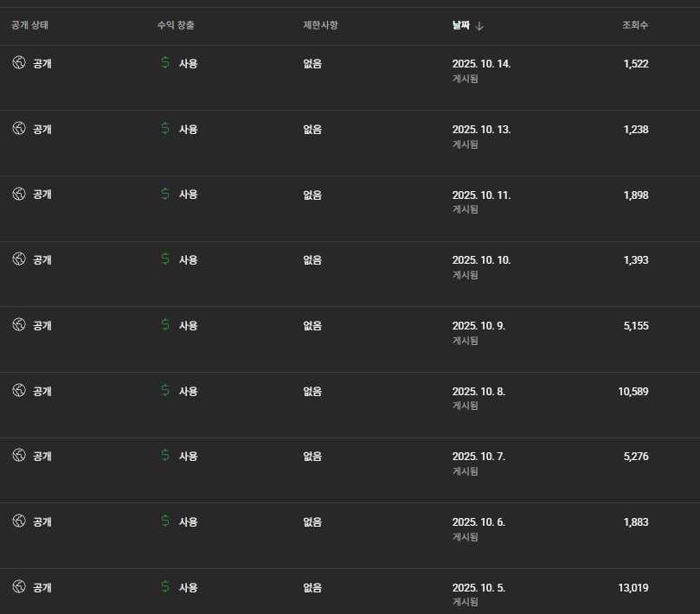Click the 13,019 view count
The height and width of the screenshot is (614, 700).
[633, 588]
